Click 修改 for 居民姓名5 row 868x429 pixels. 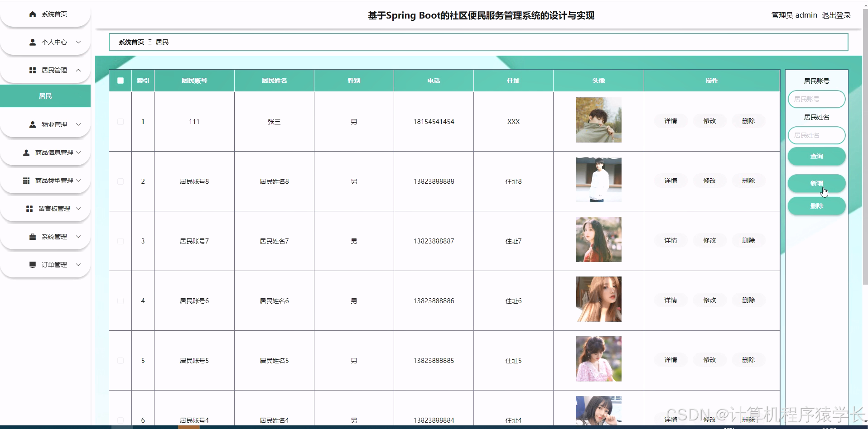pyautogui.click(x=709, y=360)
